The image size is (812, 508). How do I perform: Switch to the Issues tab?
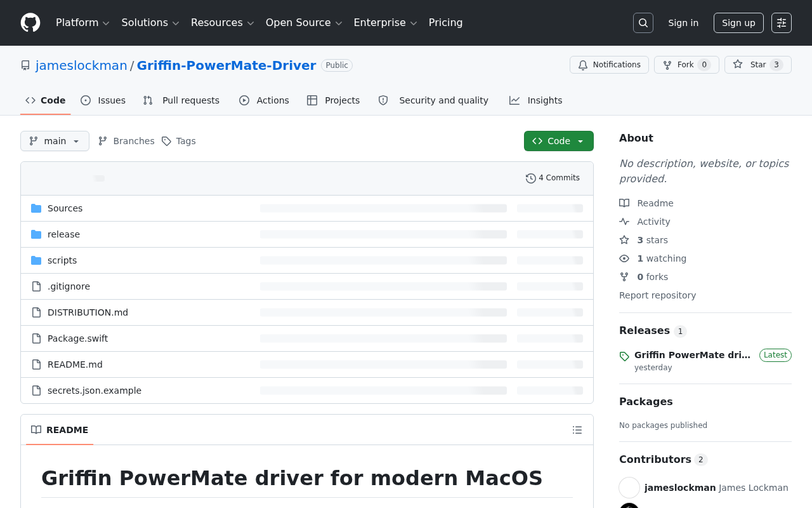pyautogui.click(x=103, y=100)
